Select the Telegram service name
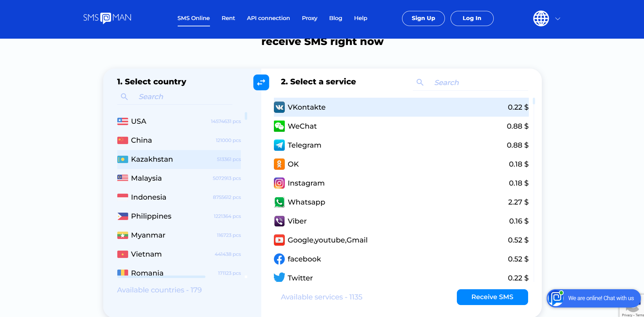 coord(304,145)
